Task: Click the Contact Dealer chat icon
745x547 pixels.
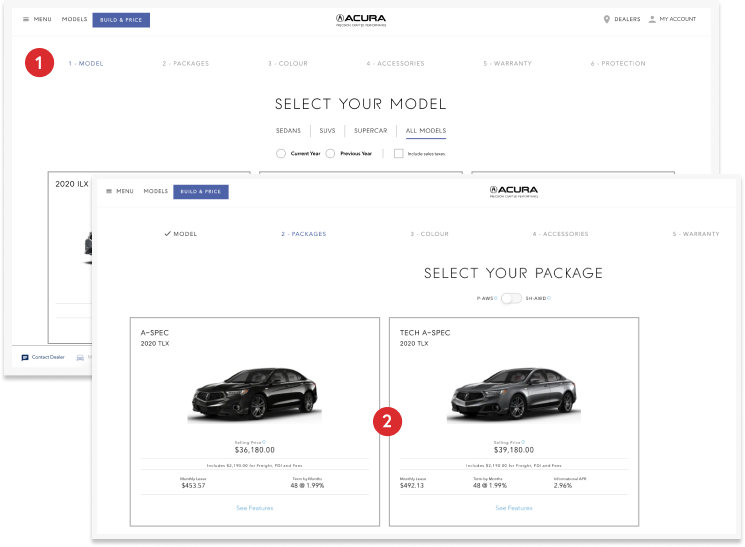Action: coord(25,357)
